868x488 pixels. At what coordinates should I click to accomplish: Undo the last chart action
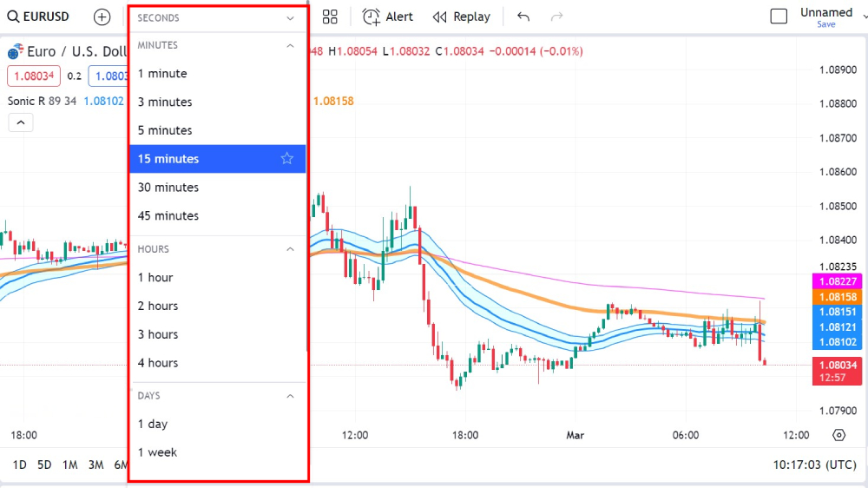click(523, 16)
